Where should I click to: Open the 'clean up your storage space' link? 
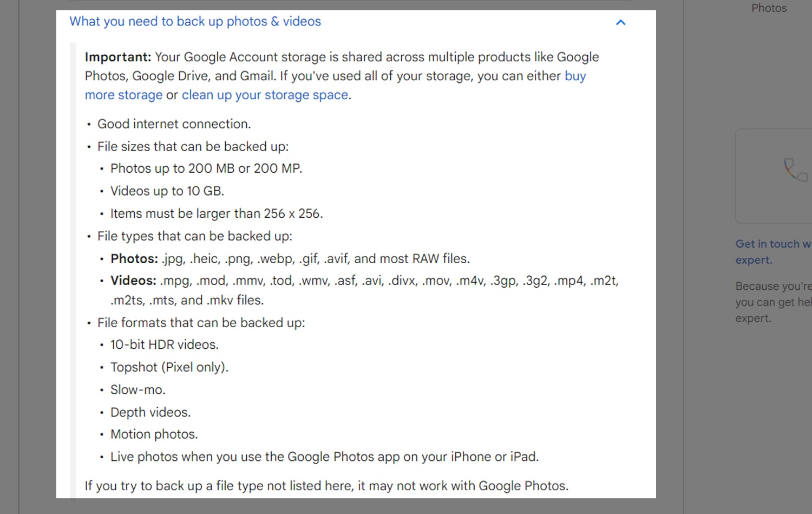tap(265, 95)
